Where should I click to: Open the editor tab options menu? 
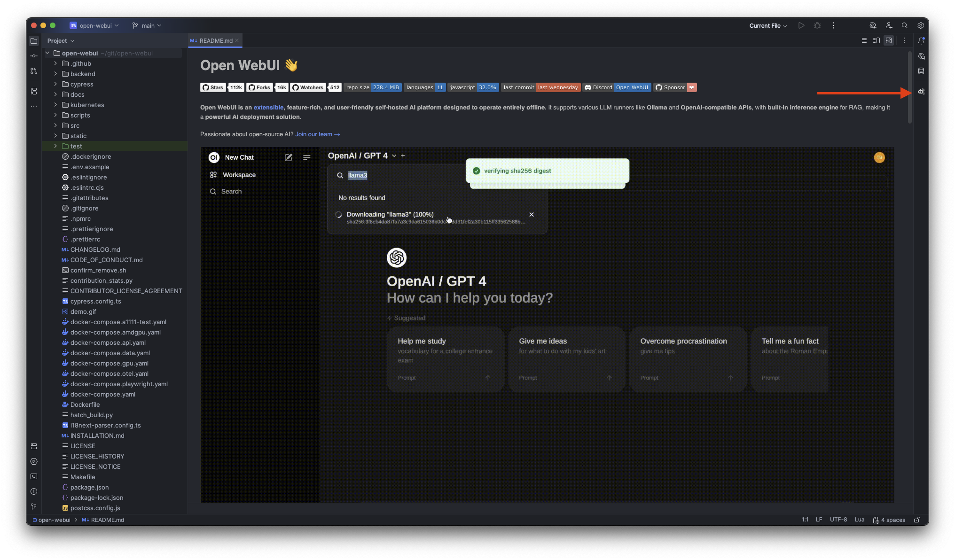pos(904,40)
